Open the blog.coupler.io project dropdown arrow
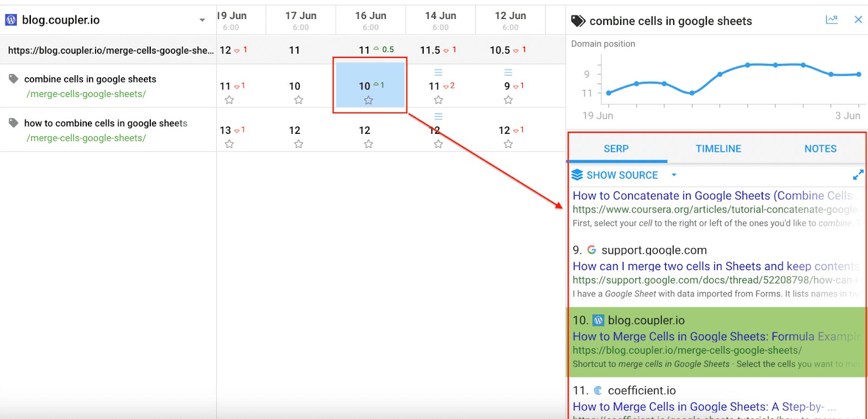 coord(202,20)
